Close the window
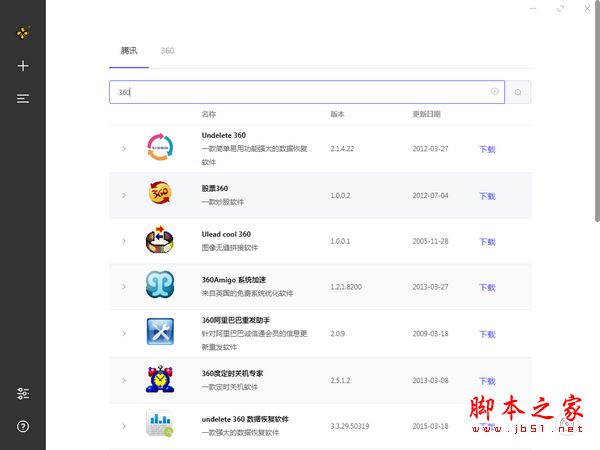The width and height of the screenshot is (600, 450). point(587,8)
